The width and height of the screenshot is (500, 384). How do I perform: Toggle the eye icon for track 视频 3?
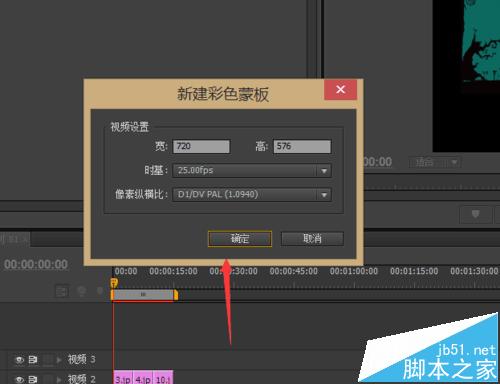[x=19, y=360]
